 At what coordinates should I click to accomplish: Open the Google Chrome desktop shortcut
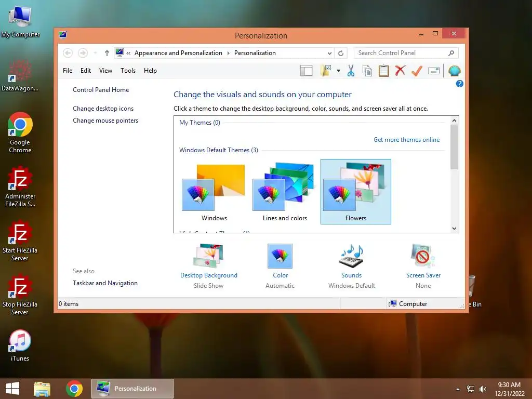[20, 132]
